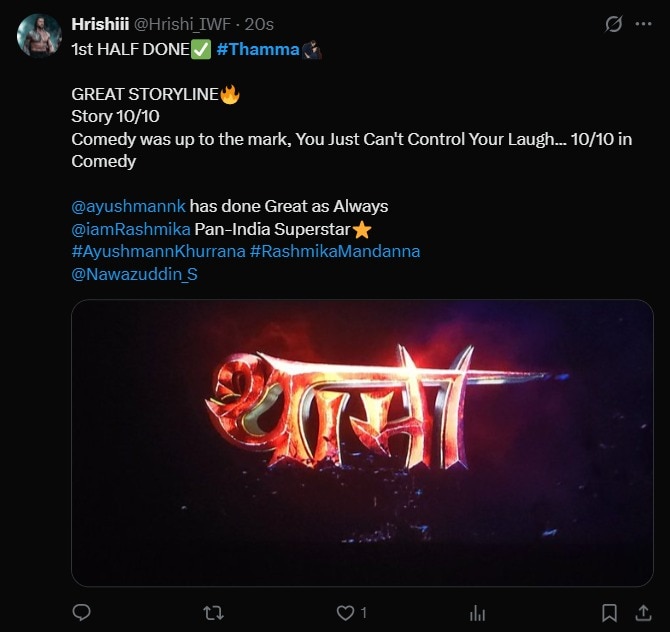Click the reply speech bubble icon
This screenshot has height=632, width=670.
(x=82, y=611)
